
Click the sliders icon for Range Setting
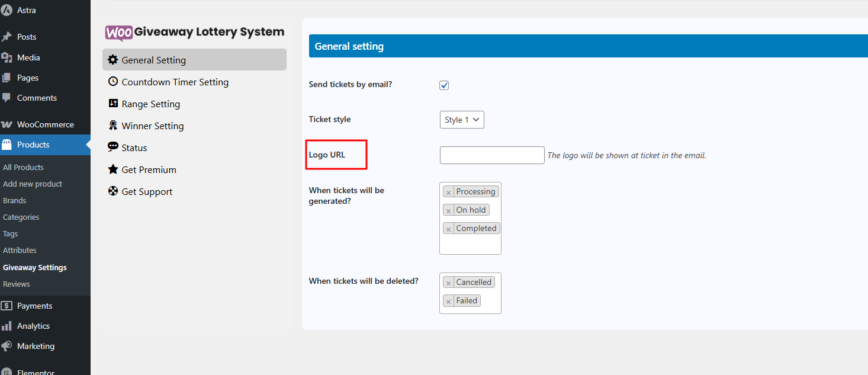pyautogui.click(x=112, y=104)
